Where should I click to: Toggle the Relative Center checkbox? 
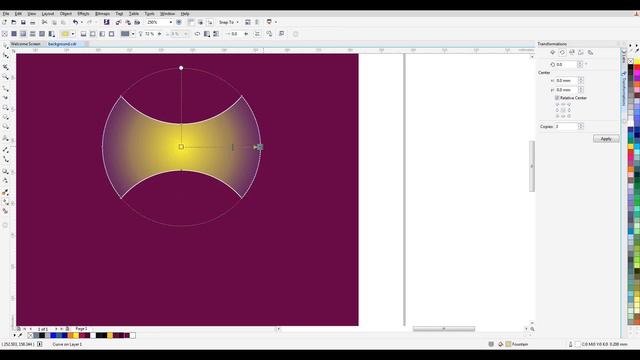pos(557,98)
